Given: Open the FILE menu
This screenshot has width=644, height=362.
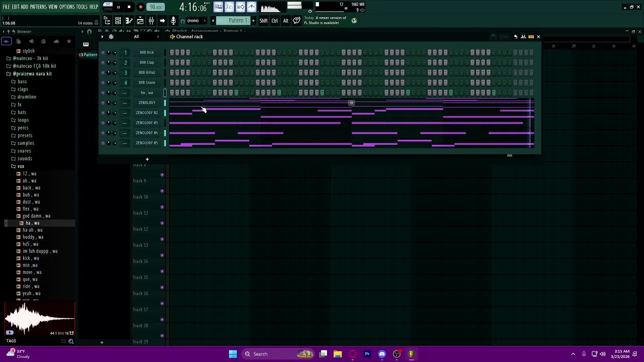Looking at the screenshot, I should [6, 7].
